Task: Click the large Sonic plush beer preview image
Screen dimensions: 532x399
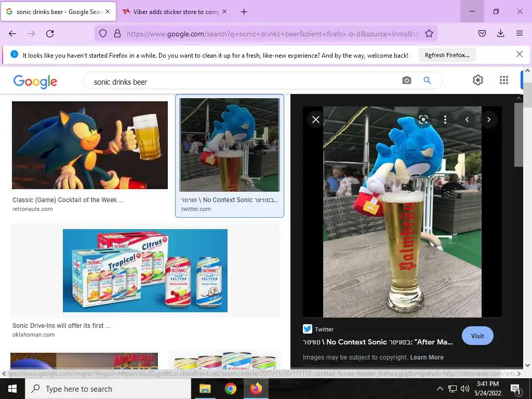Action: pyautogui.click(x=402, y=212)
